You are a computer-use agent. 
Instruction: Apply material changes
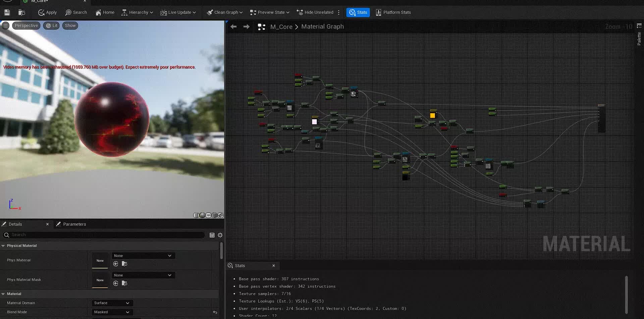tap(47, 12)
